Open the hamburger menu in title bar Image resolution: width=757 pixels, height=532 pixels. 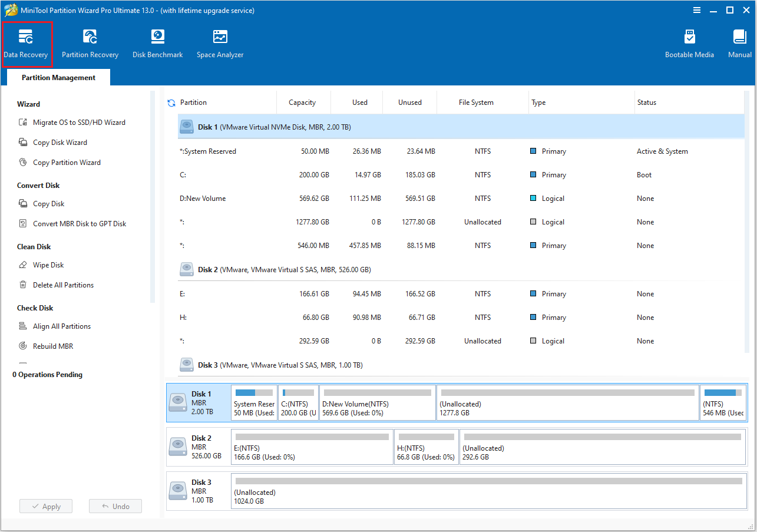(x=697, y=10)
